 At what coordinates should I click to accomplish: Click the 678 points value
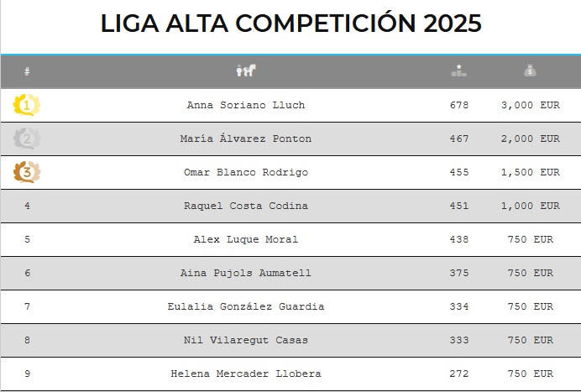coord(459,105)
